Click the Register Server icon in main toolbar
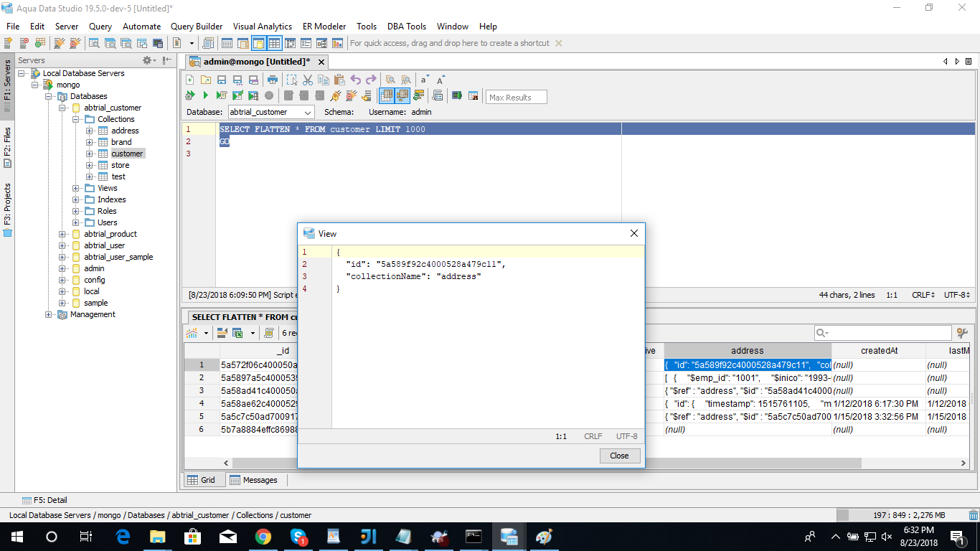The height and width of the screenshot is (551, 980). tap(9, 43)
